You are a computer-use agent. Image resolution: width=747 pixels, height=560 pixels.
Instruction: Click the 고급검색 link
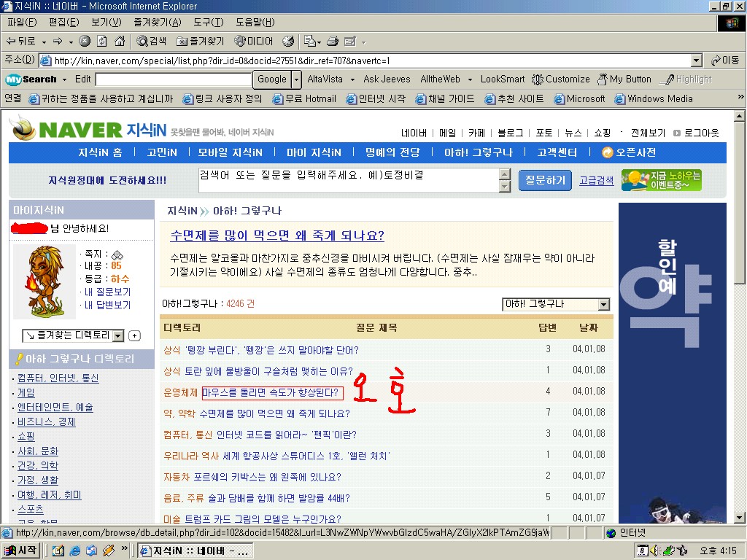click(x=597, y=181)
